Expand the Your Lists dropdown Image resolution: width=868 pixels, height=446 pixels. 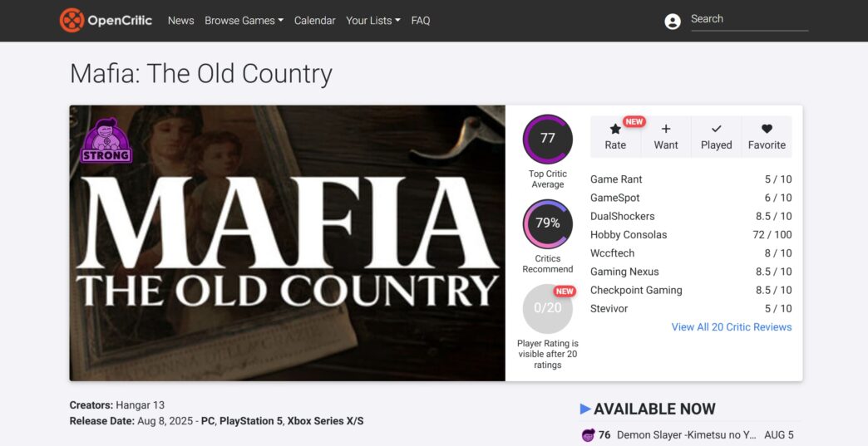pyautogui.click(x=372, y=21)
